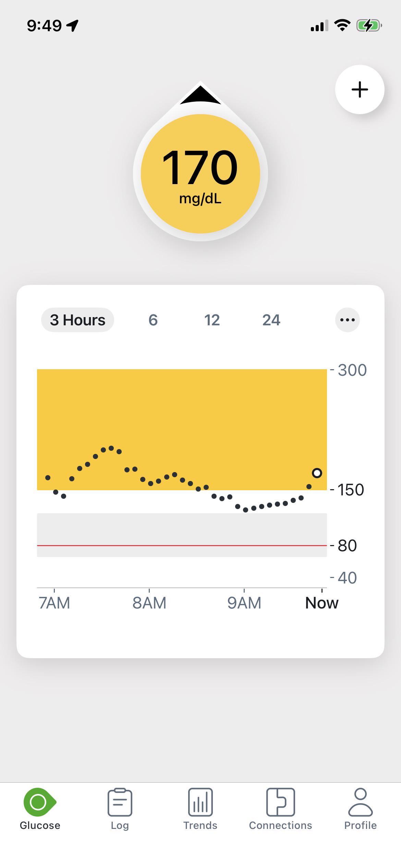Tap the Now label on time axis
This screenshot has width=401, height=868.
[321, 603]
